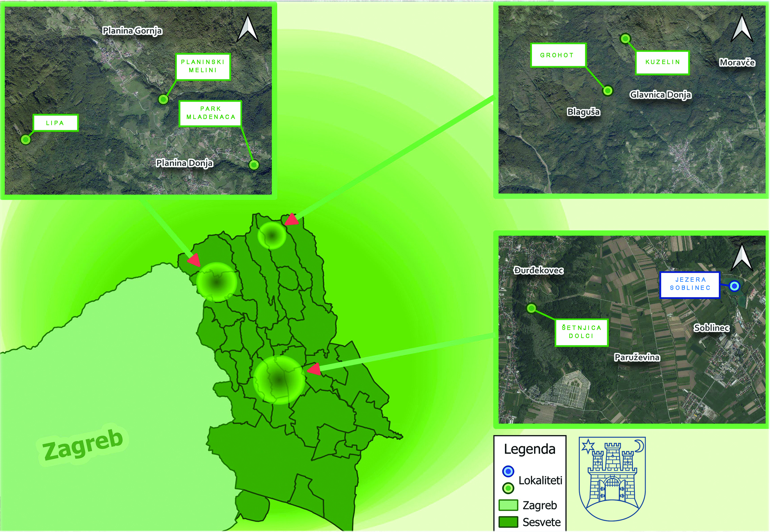Click the light green Zagreb legend swatch
Screen dimensions: 770x532
pos(508,505)
